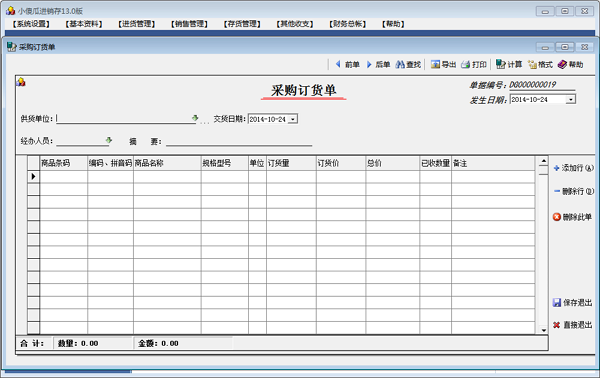This screenshot has height=378, width=600.
Task: Pick a supplier with the green arrow
Action: 195,118
